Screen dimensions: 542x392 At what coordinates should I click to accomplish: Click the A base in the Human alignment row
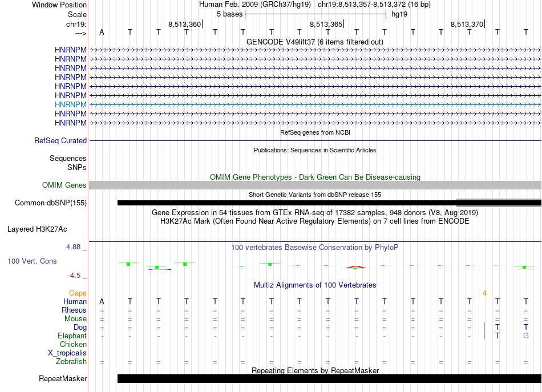102,301
